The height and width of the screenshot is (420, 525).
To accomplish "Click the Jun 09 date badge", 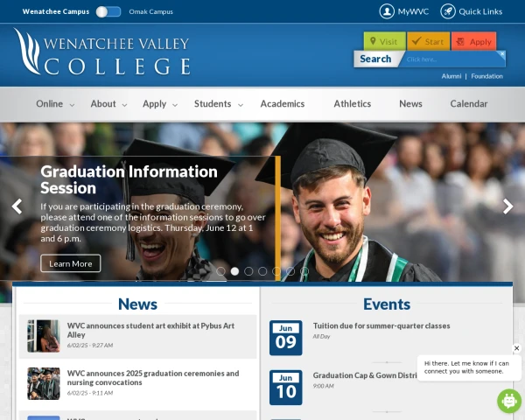I will (x=285, y=338).
